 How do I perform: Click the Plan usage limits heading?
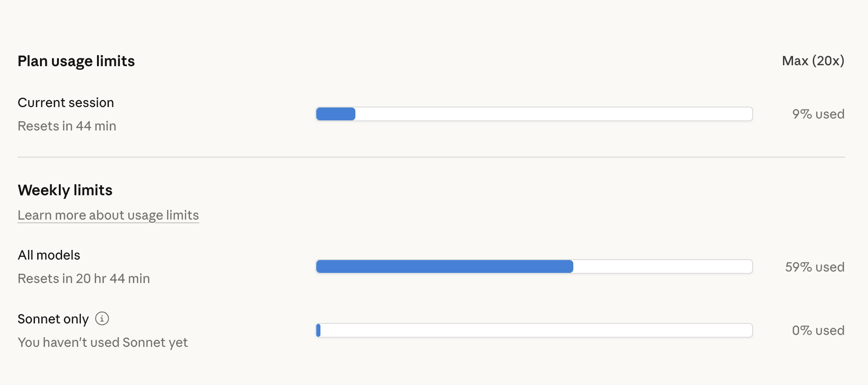click(x=76, y=61)
